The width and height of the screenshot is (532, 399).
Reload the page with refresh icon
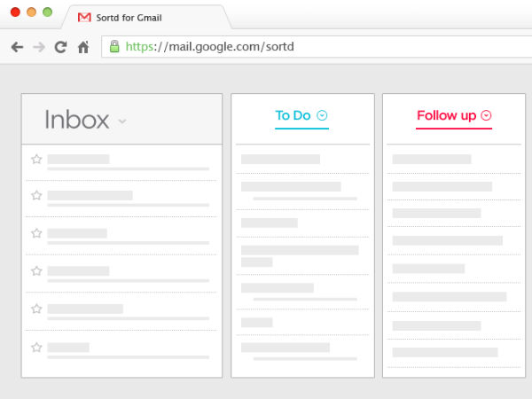(60, 47)
